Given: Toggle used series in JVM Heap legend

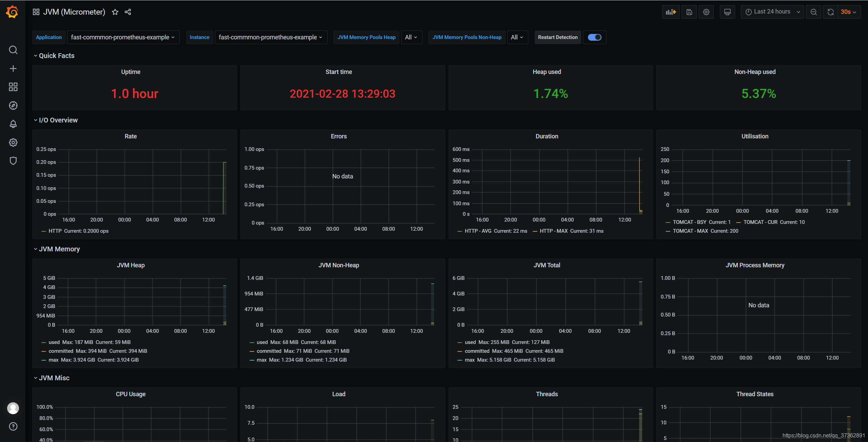Looking at the screenshot, I should [54, 342].
